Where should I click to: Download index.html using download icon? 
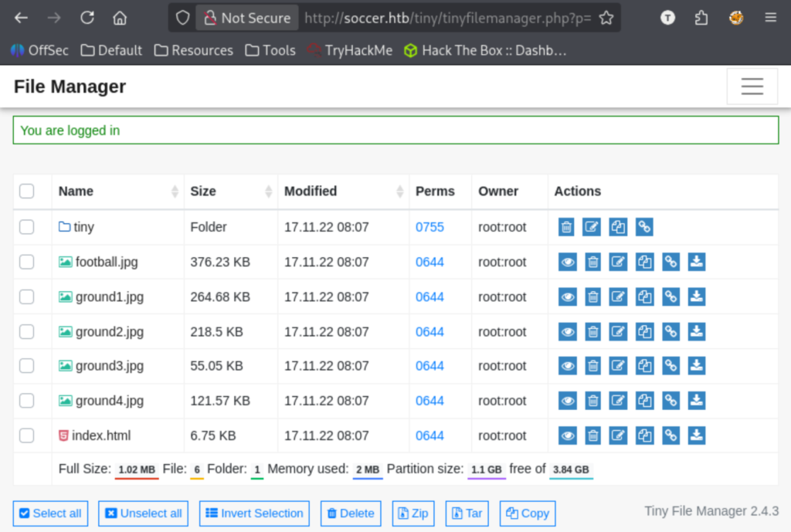(x=696, y=435)
